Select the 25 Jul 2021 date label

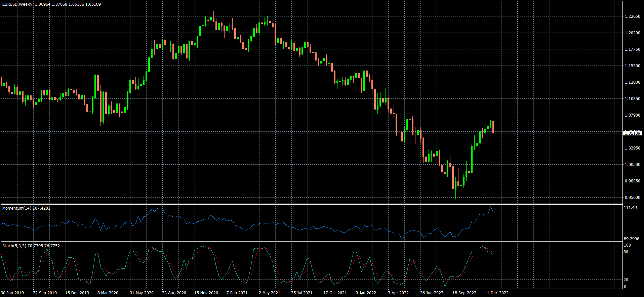301,293
